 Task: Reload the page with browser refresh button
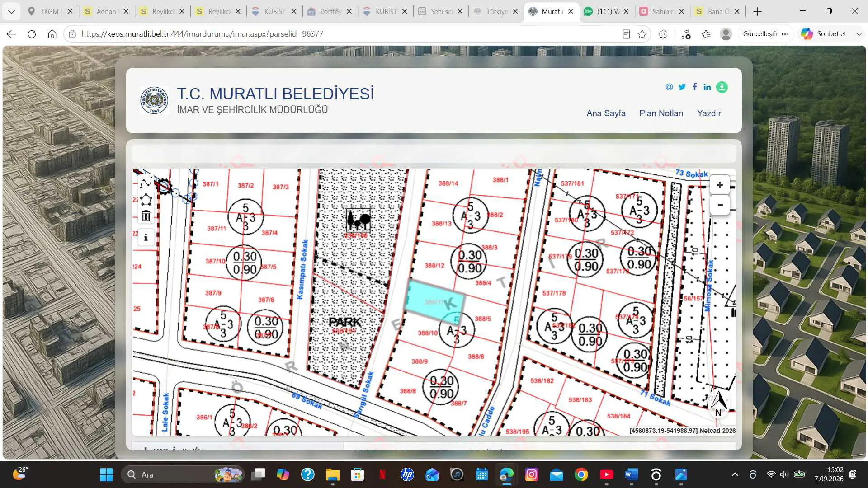(32, 34)
